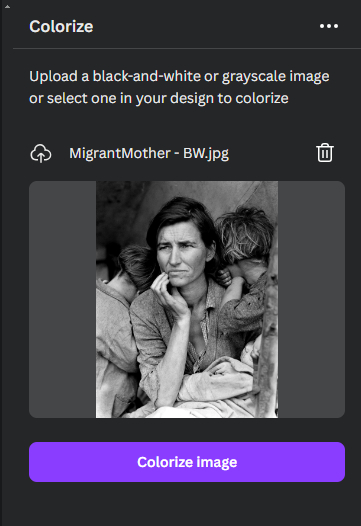Click the blond child's head in the photo
361x526 pixels.
246,233
